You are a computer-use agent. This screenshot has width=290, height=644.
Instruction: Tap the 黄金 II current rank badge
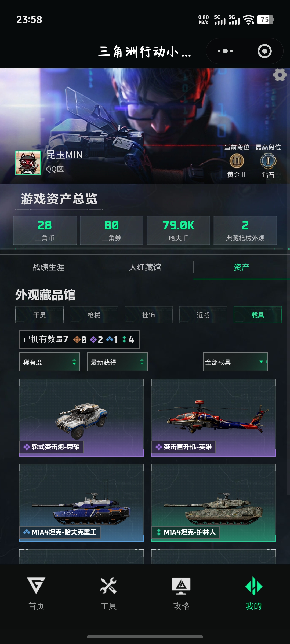(237, 161)
